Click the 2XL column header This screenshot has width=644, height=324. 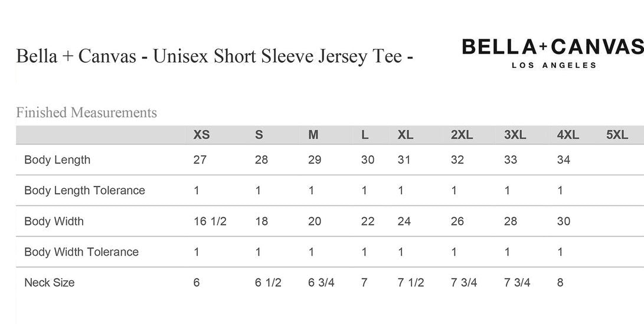(462, 135)
